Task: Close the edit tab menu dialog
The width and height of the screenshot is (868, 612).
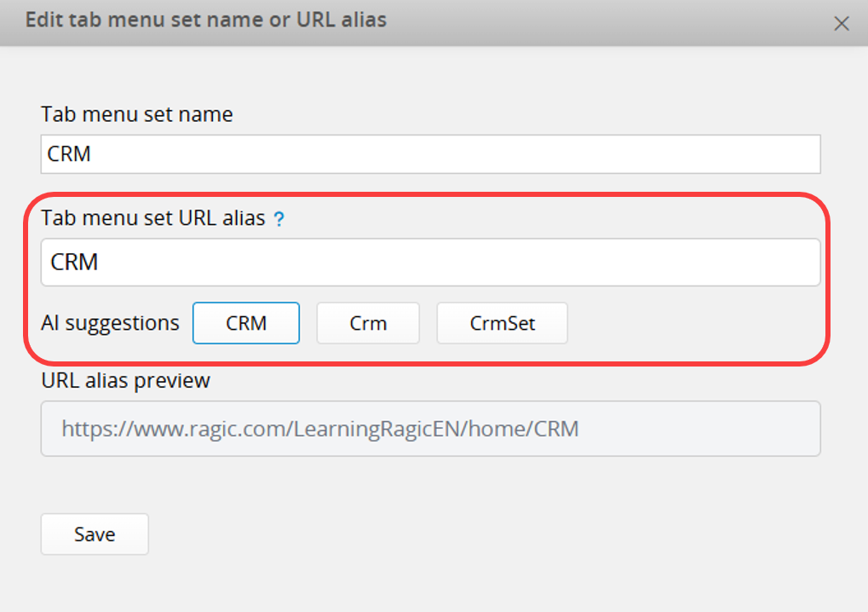Action: click(842, 24)
